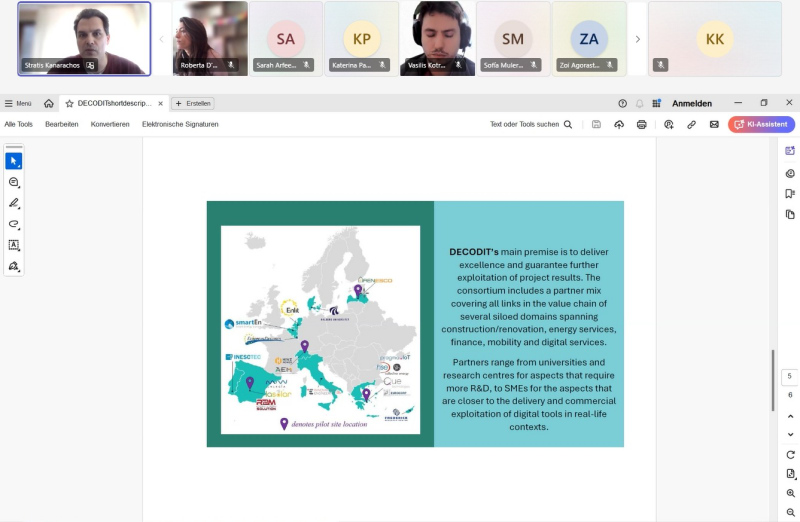Select the highlight pen tool
800x522 pixels.
(14, 203)
